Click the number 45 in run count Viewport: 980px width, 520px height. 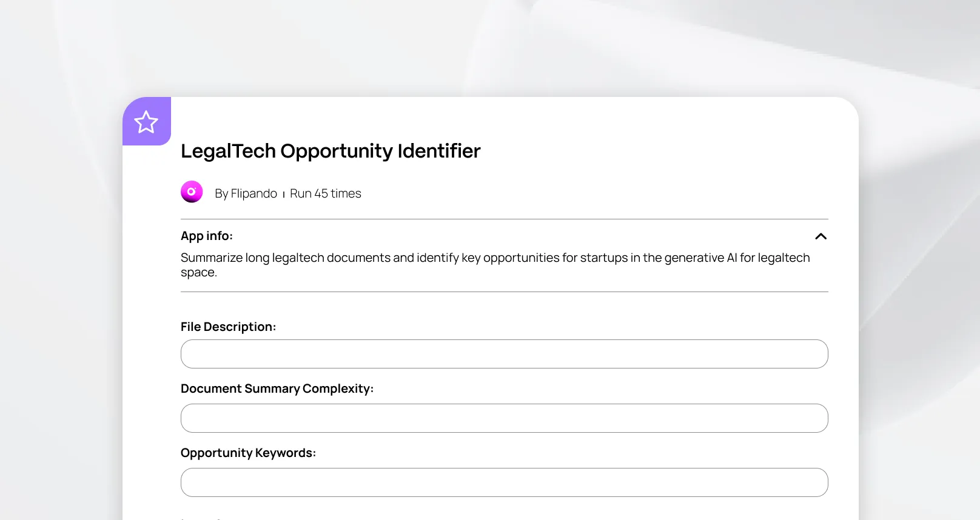point(321,193)
